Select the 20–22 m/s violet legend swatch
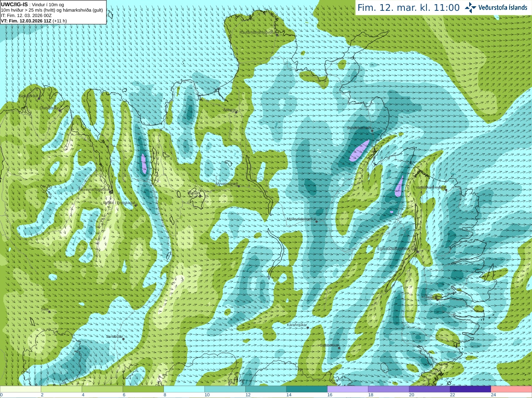 pos(430,389)
